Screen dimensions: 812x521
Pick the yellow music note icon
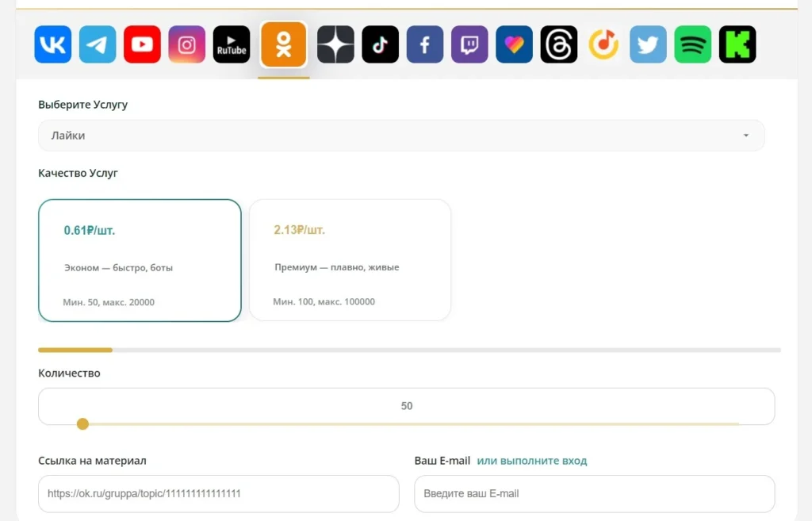603,44
